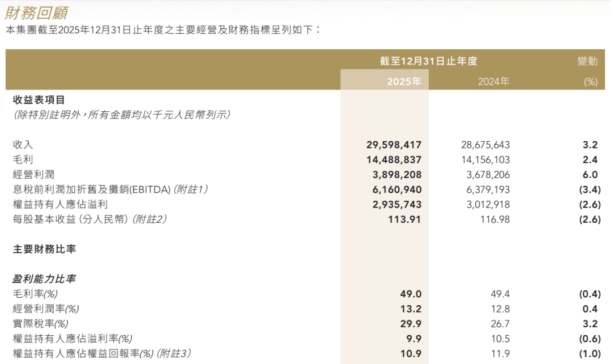The height and width of the screenshot is (364, 611).
Task: Open 附註2 footnote beside 每股基本收益
Action: point(149,219)
